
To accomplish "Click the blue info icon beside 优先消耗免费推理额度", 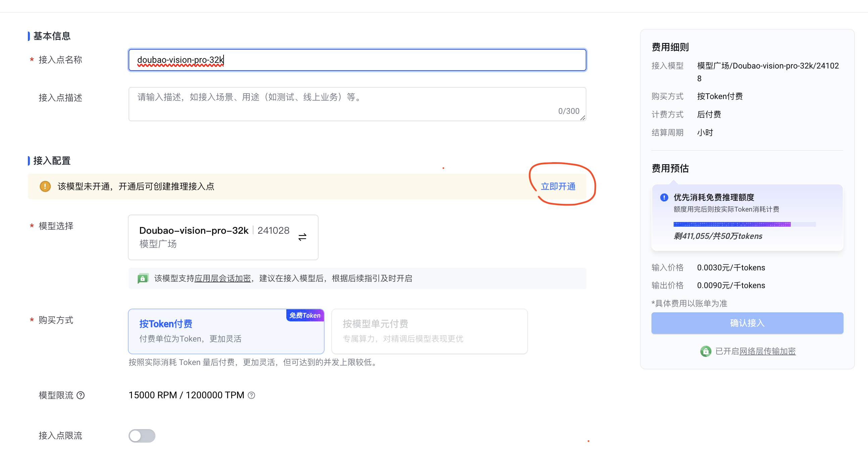I will point(664,197).
